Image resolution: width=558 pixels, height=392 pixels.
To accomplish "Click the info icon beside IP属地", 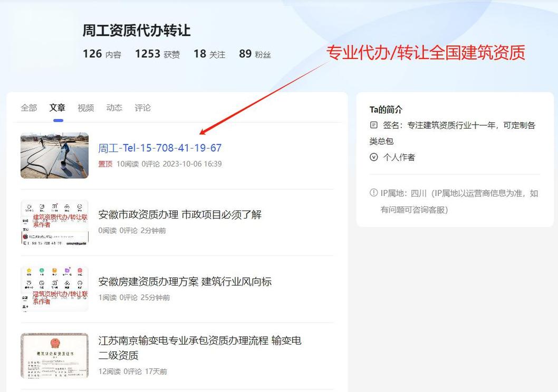I will (x=373, y=193).
